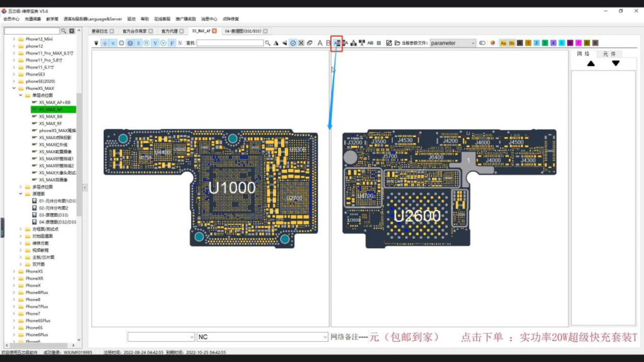Toggle the blue circled checkmark button

pyautogui.click(x=293, y=43)
